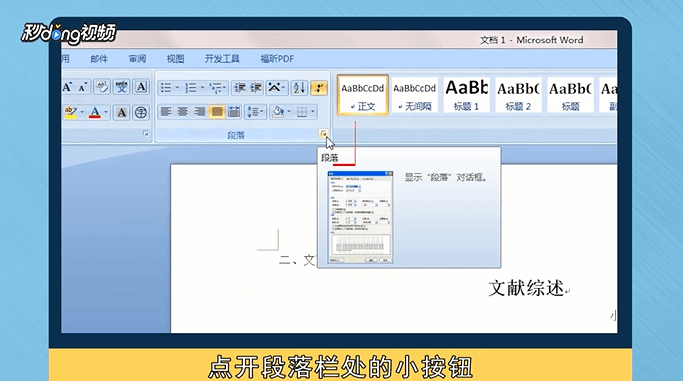Switch to the 邮件 tab
The image size is (683, 381).
point(99,59)
